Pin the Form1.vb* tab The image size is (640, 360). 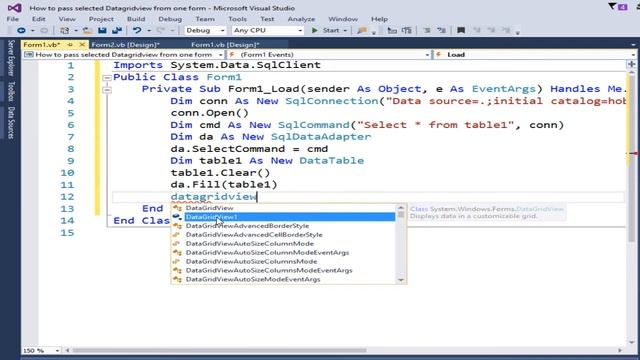click(x=70, y=44)
